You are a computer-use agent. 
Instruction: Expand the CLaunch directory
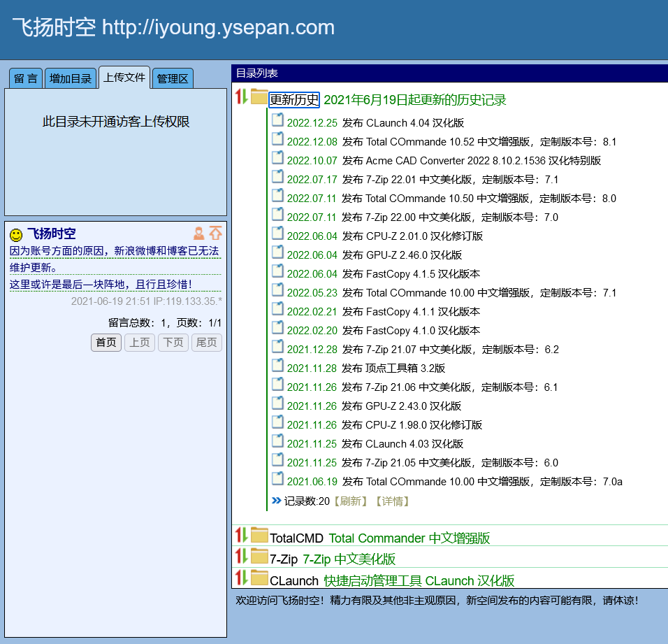tap(293, 580)
